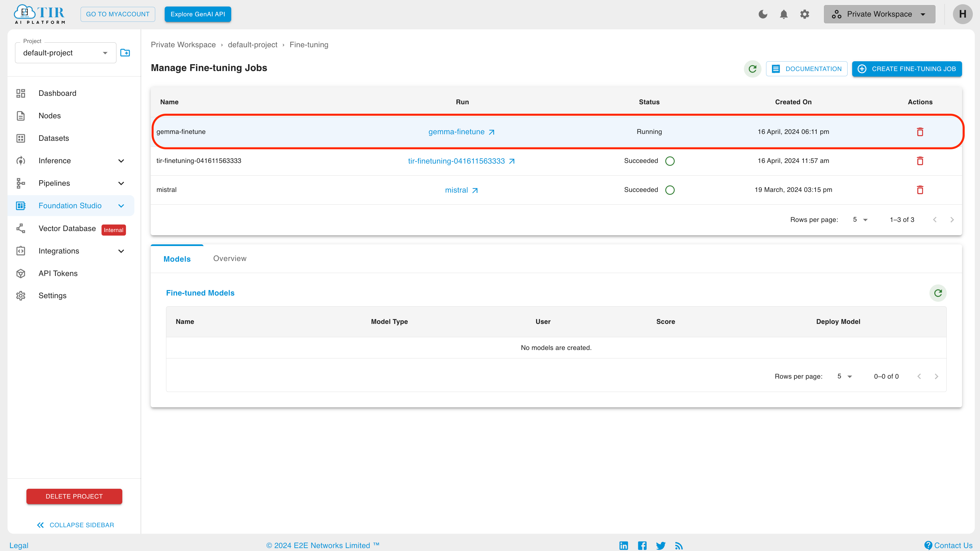980x551 pixels.
Task: Open the gemma-finetune run link
Action: (x=461, y=132)
